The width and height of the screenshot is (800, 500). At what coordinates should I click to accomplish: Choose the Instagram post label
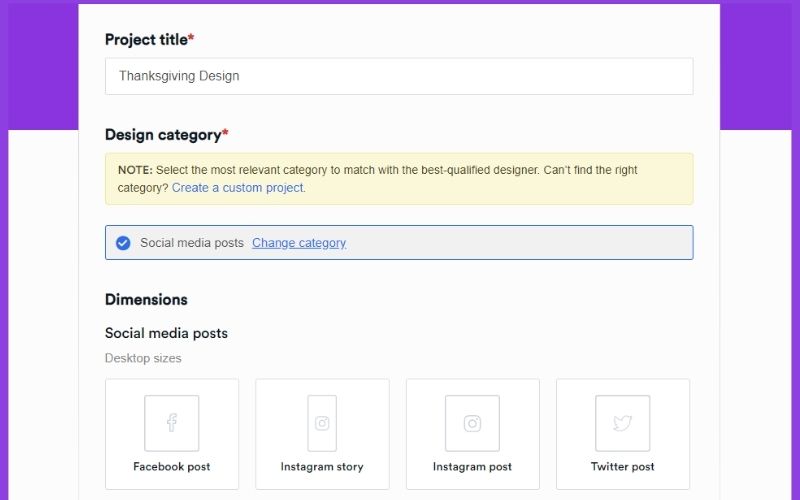(x=472, y=467)
